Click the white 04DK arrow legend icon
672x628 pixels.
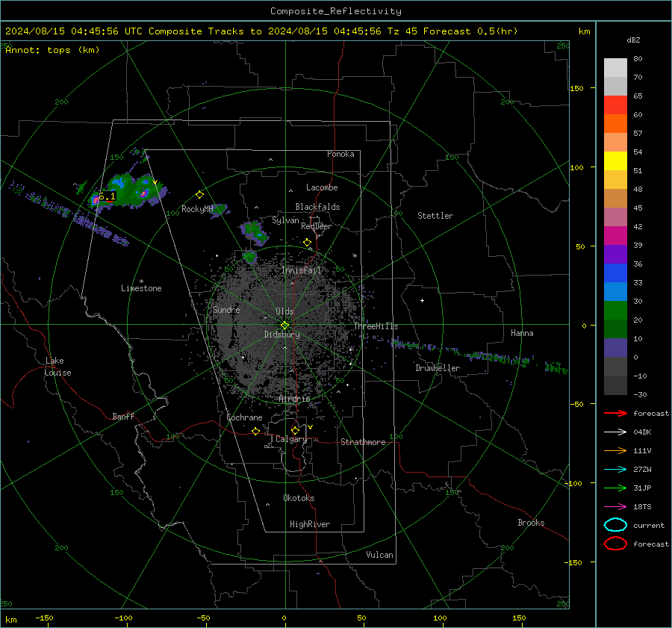(615, 432)
